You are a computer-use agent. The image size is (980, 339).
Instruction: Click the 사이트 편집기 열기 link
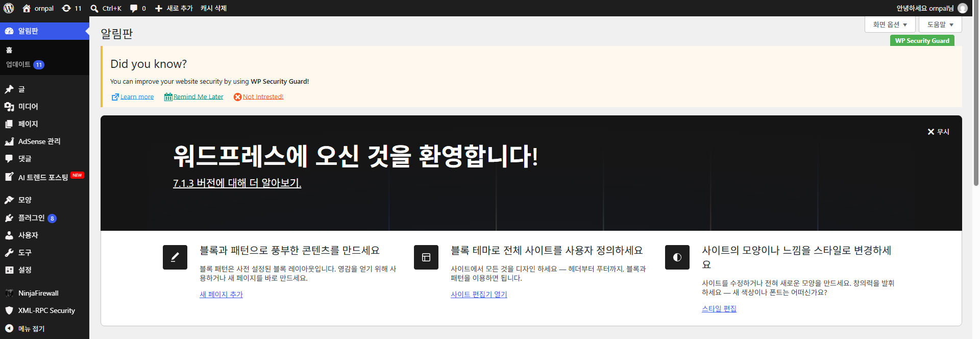point(479,295)
